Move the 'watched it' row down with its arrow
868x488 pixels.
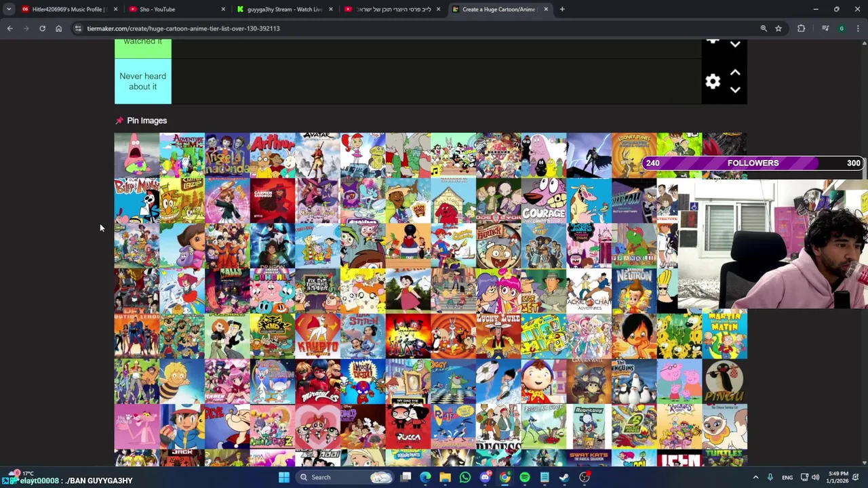coord(735,44)
